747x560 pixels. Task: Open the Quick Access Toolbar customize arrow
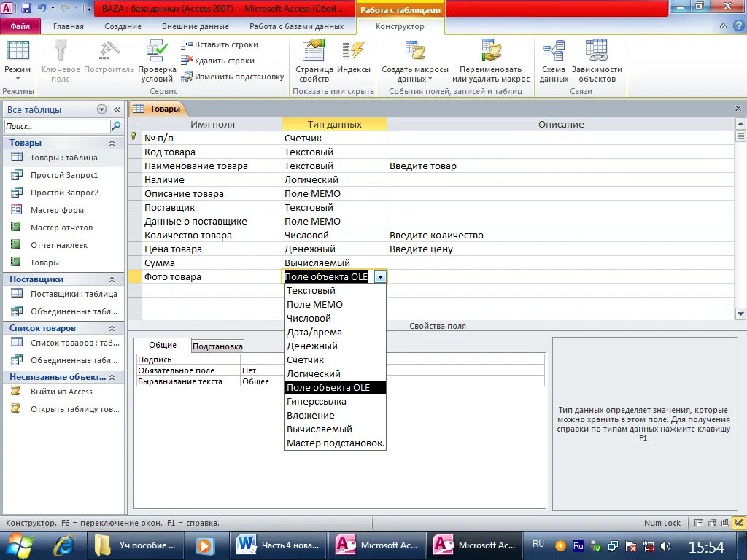click(88, 9)
